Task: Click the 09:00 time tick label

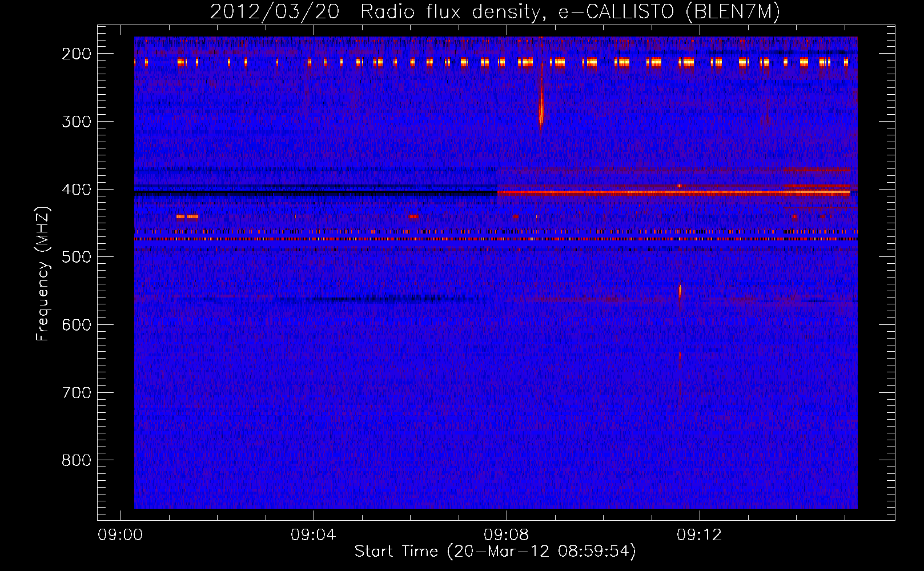Action: (120, 535)
